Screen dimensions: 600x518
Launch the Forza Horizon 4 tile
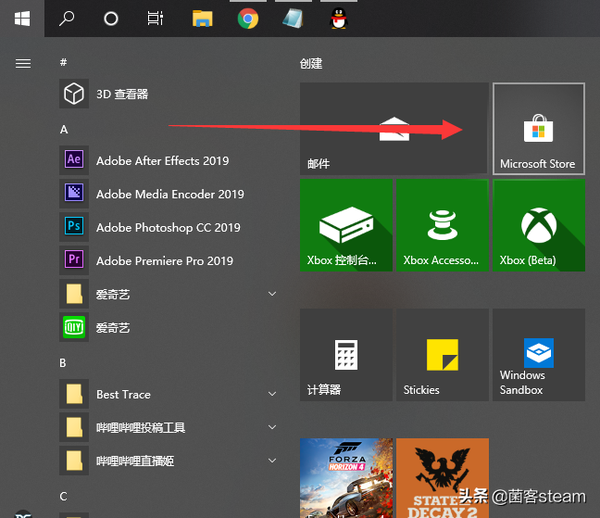click(346, 478)
